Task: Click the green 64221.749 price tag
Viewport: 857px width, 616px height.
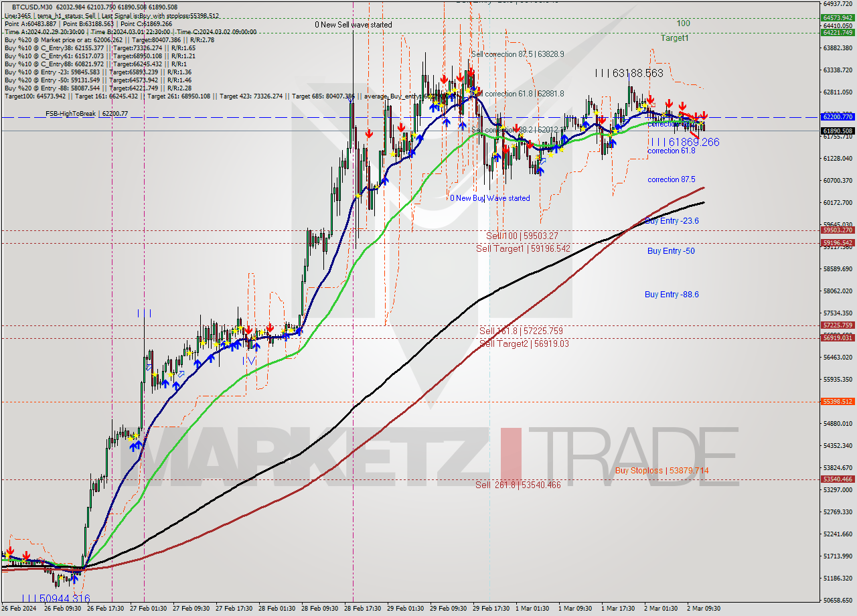Action: pyautogui.click(x=838, y=32)
